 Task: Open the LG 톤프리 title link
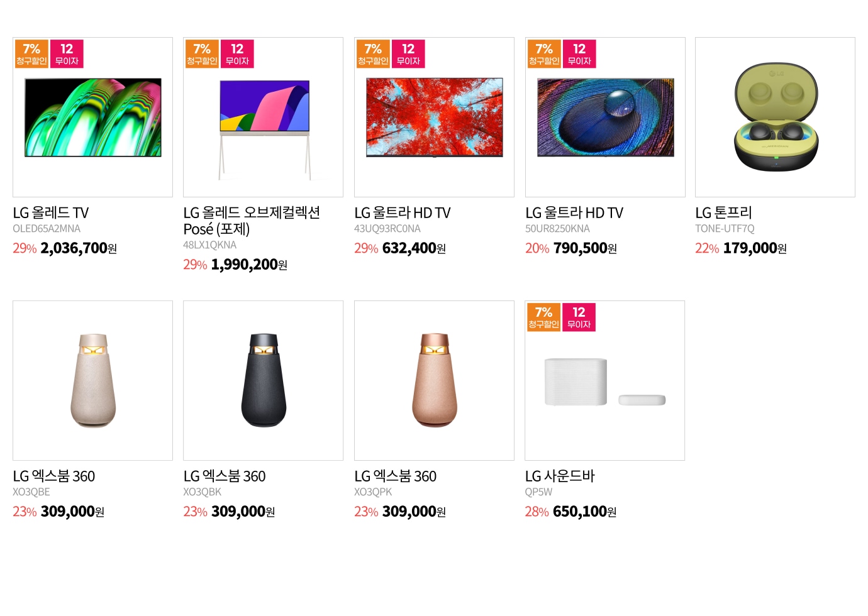point(723,212)
